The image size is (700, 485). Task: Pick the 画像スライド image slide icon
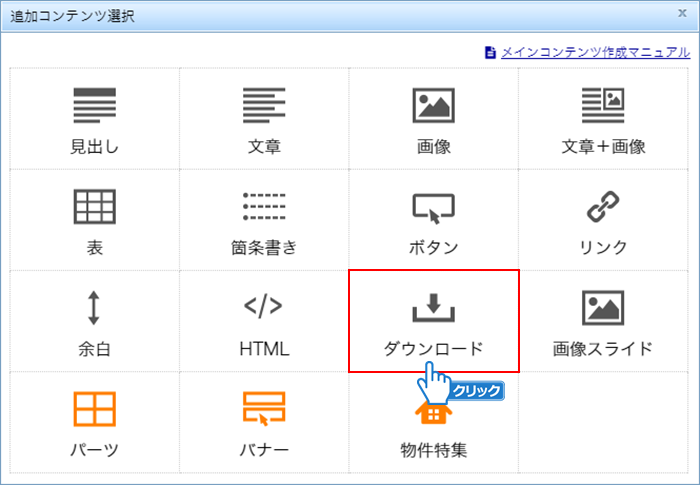[603, 308]
